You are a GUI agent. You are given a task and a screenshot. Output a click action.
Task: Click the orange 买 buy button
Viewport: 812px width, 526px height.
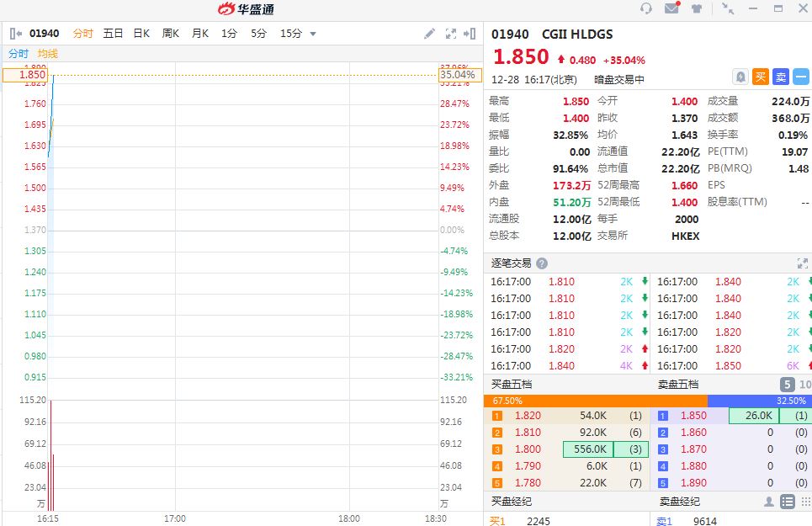click(x=761, y=77)
